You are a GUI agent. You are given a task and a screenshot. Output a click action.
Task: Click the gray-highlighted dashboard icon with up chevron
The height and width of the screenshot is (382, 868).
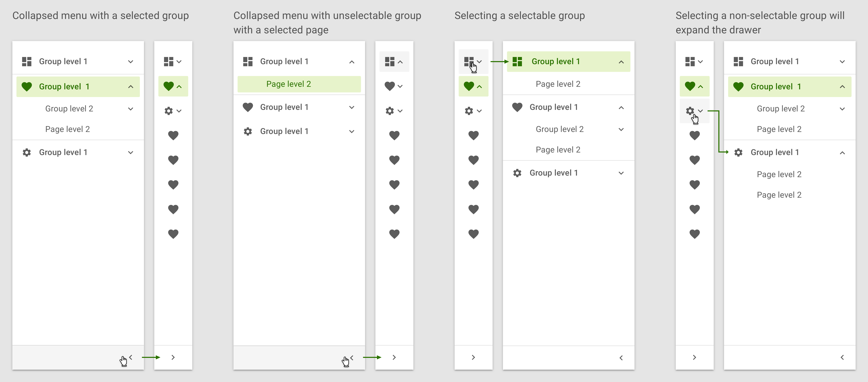pos(390,62)
